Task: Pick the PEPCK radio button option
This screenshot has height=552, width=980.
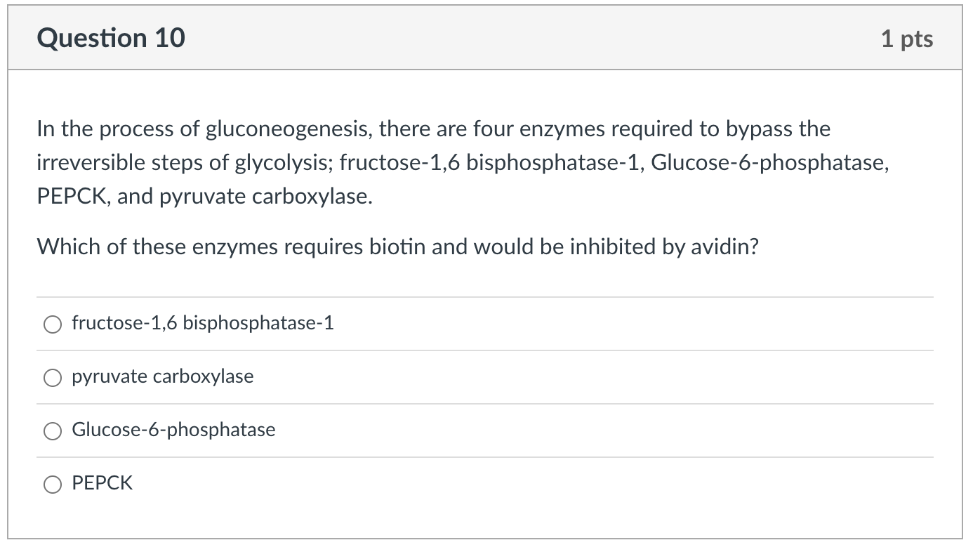Action: pos(53,485)
